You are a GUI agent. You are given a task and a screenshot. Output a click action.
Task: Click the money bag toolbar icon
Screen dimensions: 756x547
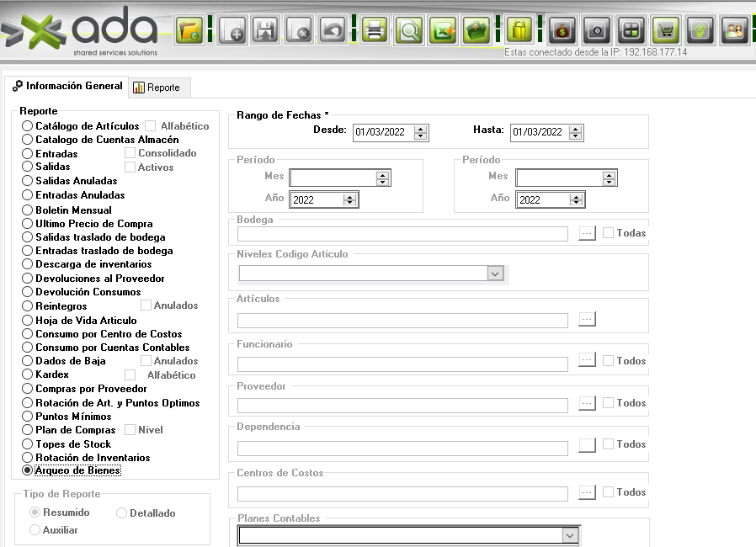point(562,31)
